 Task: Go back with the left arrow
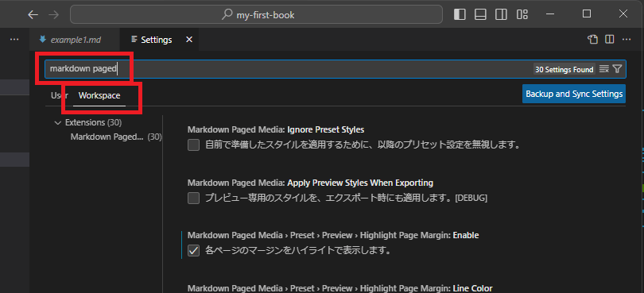(33, 15)
